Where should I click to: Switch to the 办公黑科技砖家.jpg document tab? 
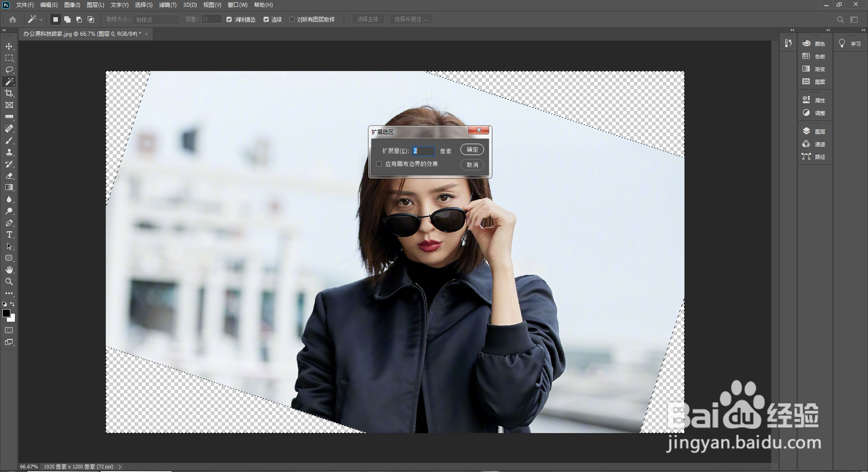(82, 34)
